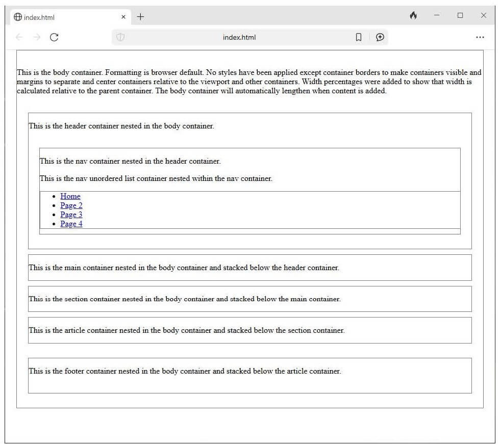Reload the current page
The width and height of the screenshot is (500, 448).
click(54, 37)
